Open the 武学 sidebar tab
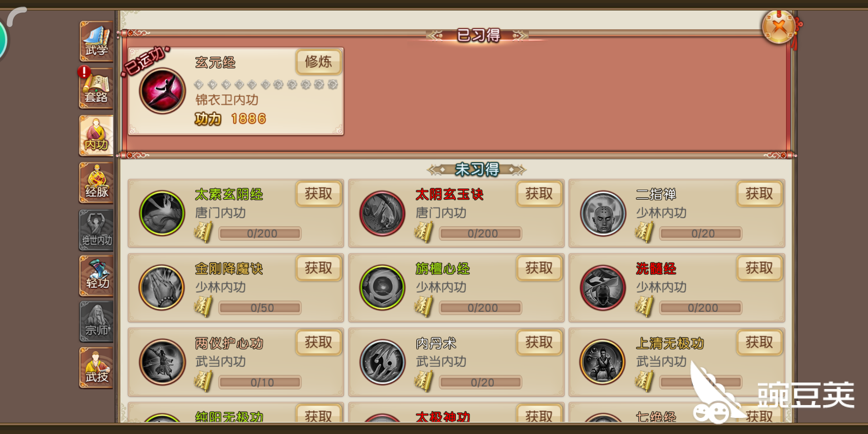 pyautogui.click(x=96, y=41)
